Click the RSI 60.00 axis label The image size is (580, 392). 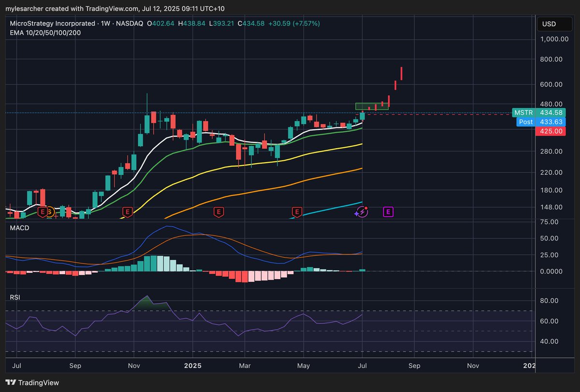(551, 321)
